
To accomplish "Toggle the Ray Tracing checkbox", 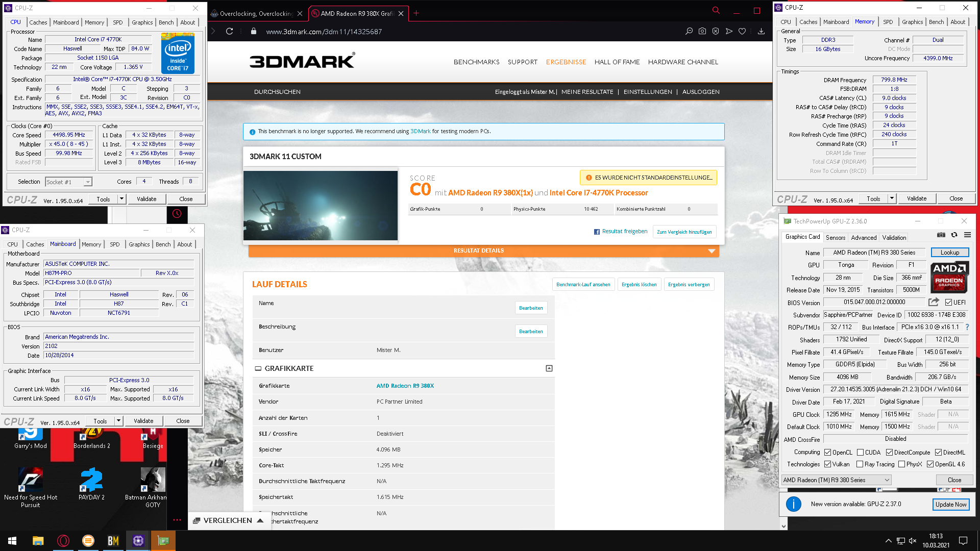I will pos(860,464).
